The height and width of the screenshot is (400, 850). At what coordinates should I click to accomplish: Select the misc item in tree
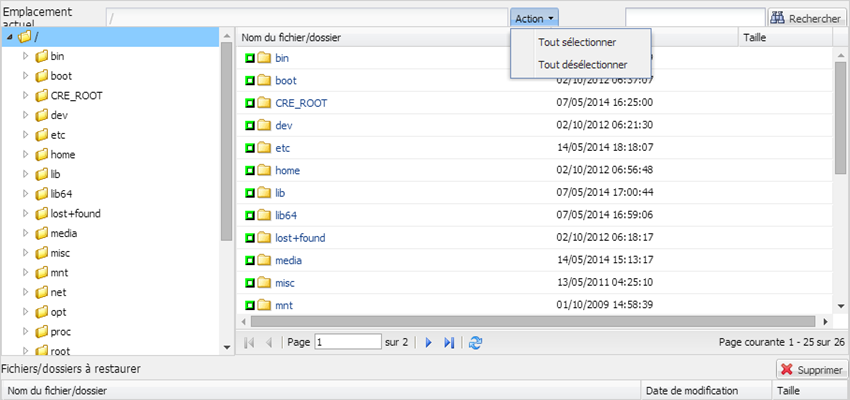(x=60, y=253)
